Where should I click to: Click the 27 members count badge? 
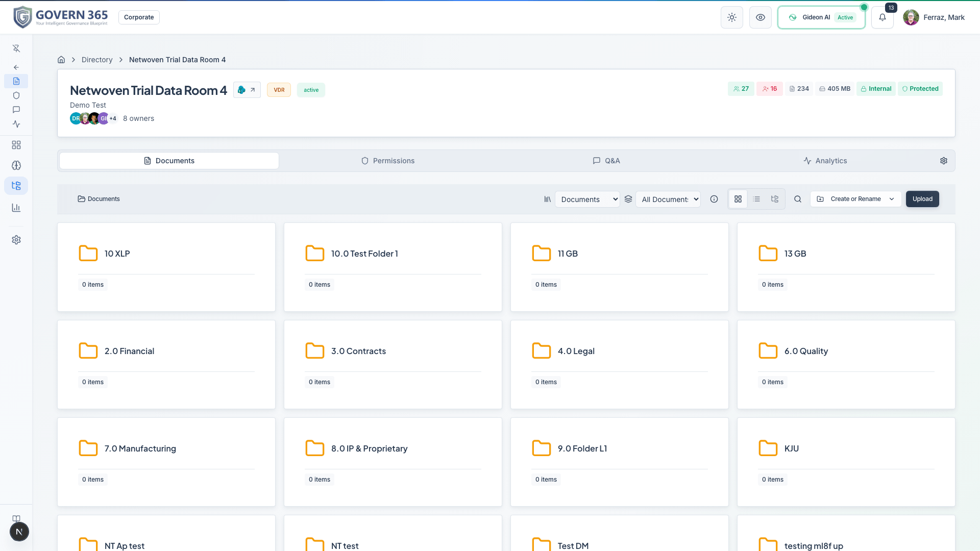coord(741,89)
